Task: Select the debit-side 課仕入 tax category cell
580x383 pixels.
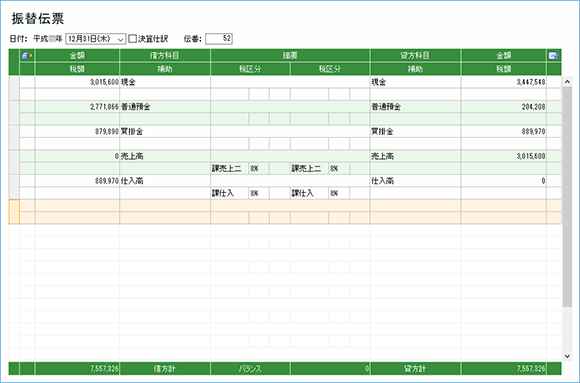Action: [230, 193]
